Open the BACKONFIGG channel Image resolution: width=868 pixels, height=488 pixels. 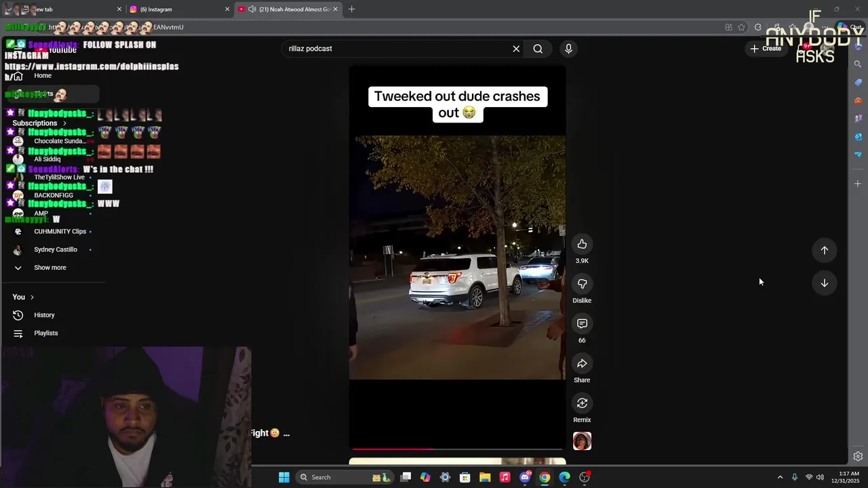coord(53,195)
